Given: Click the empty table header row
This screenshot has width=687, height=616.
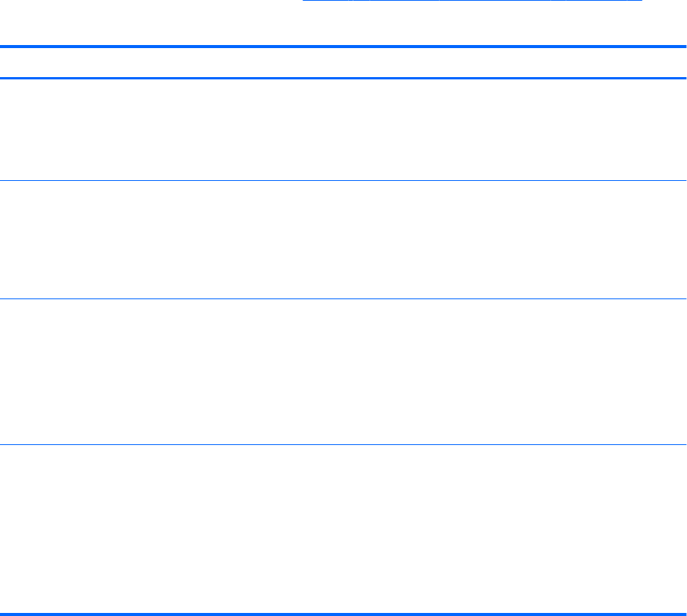Looking at the screenshot, I should coord(343,63).
